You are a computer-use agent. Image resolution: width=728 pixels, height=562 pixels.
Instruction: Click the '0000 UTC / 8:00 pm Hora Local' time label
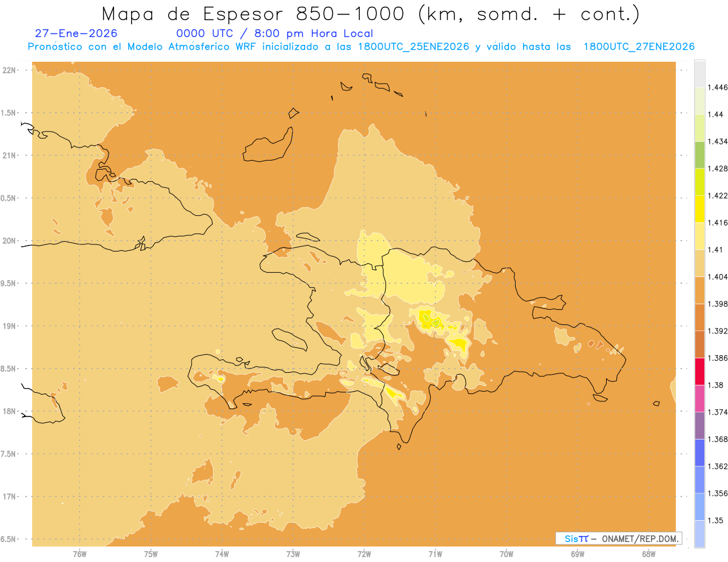pos(275,34)
